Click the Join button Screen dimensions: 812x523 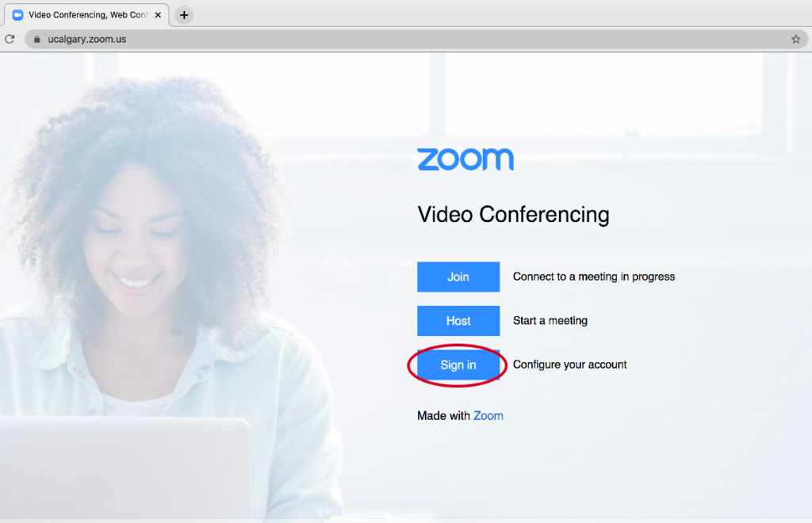pyautogui.click(x=458, y=277)
